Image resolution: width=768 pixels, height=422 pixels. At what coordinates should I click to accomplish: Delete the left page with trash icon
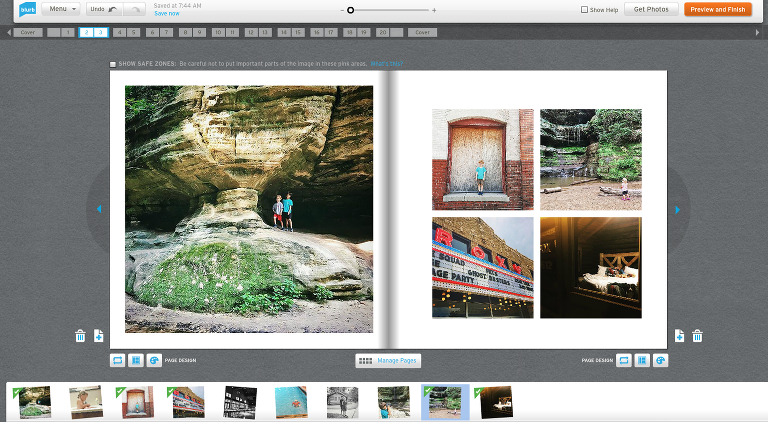click(80, 336)
